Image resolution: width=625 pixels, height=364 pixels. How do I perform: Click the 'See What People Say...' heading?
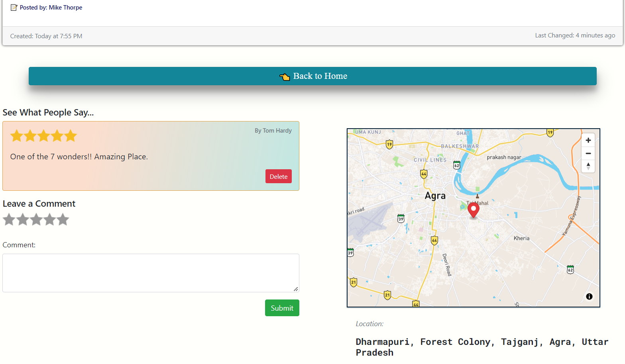(48, 113)
